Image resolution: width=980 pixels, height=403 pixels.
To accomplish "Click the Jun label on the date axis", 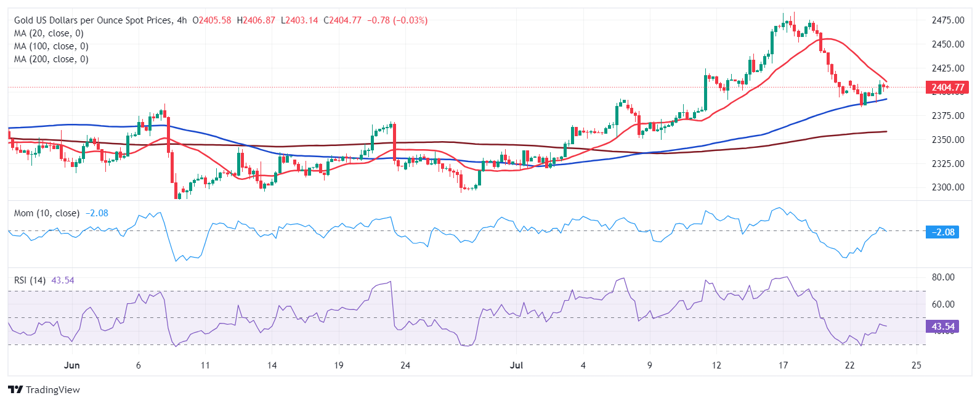I will [x=72, y=365].
